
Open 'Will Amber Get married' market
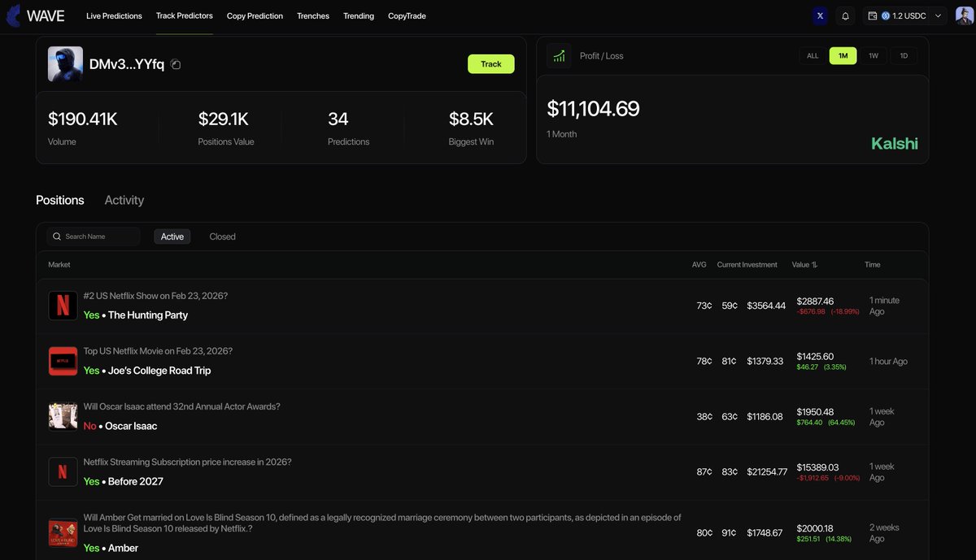click(382, 523)
